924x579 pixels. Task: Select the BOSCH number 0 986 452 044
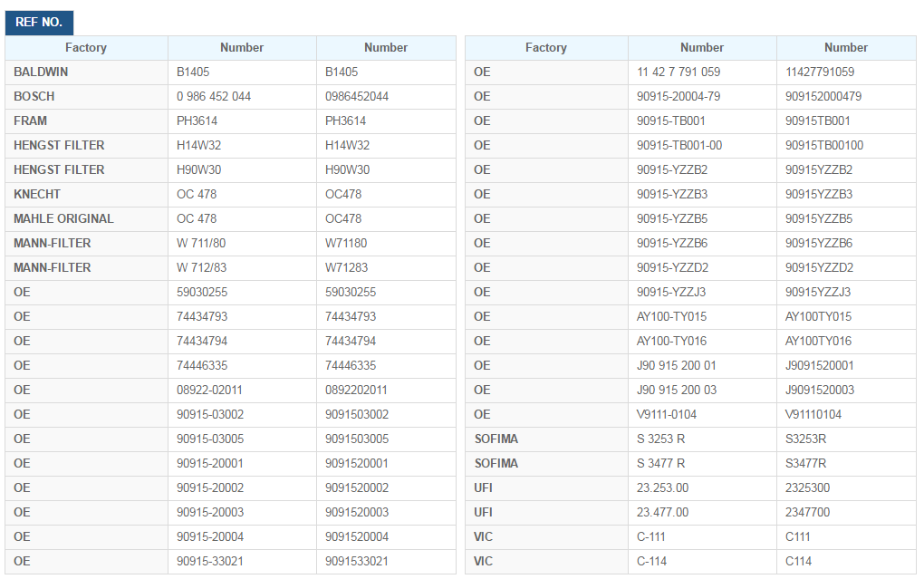point(213,97)
